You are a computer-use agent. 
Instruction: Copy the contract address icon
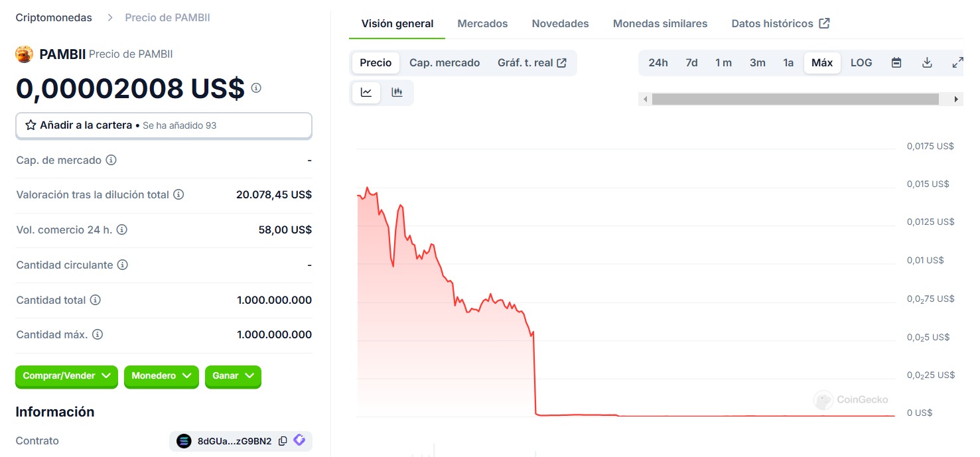coord(283,441)
